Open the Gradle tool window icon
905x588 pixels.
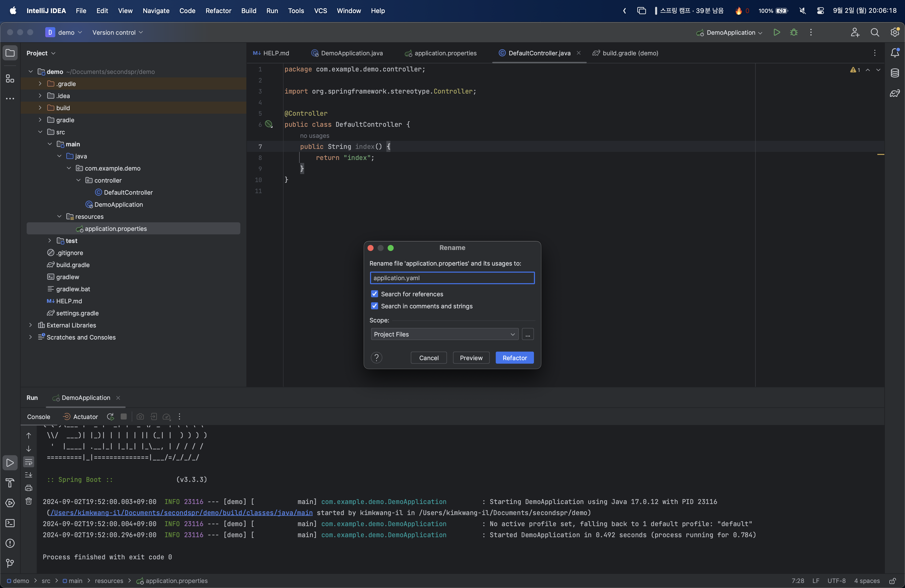click(895, 93)
